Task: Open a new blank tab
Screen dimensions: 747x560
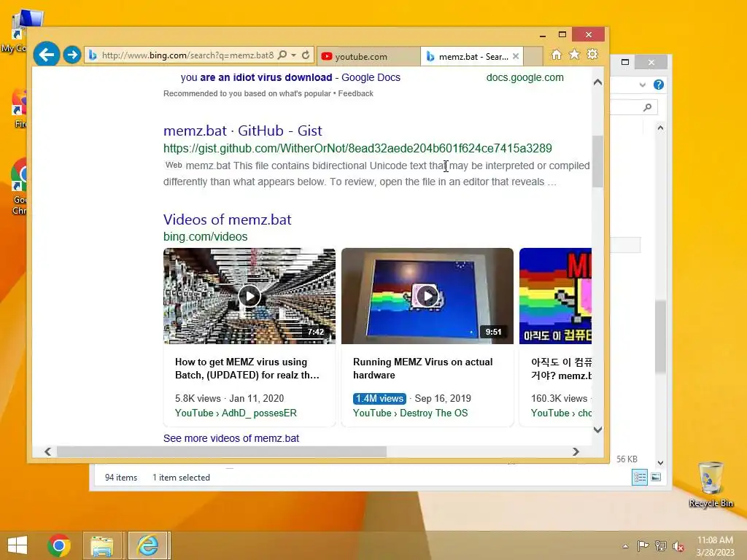Action: click(533, 57)
